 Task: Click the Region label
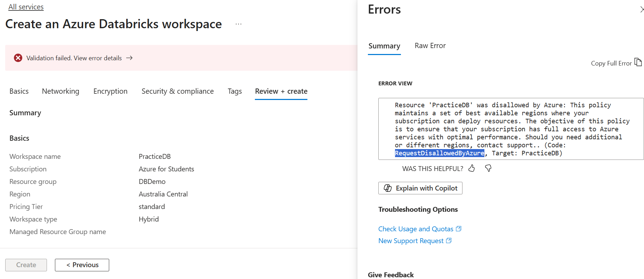[x=20, y=194]
